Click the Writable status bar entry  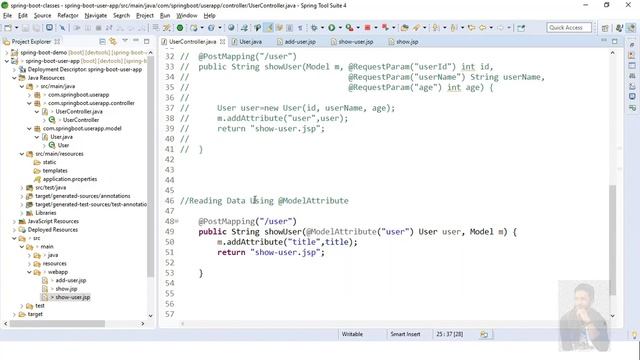[352, 334]
